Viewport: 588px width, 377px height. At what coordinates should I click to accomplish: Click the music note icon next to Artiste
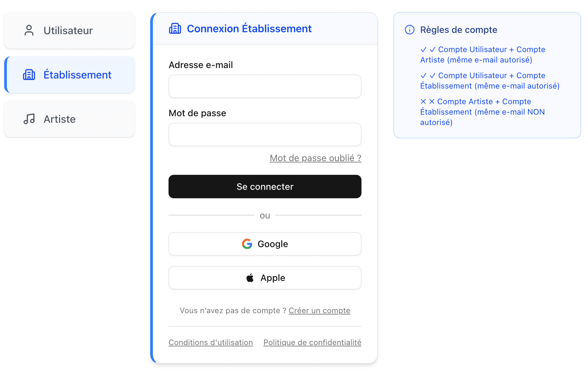29,119
